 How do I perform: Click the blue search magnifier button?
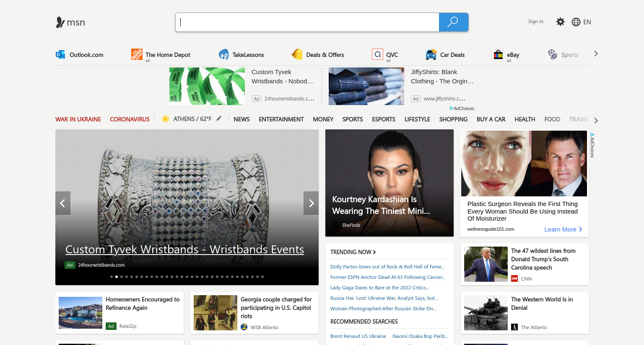pos(453,22)
